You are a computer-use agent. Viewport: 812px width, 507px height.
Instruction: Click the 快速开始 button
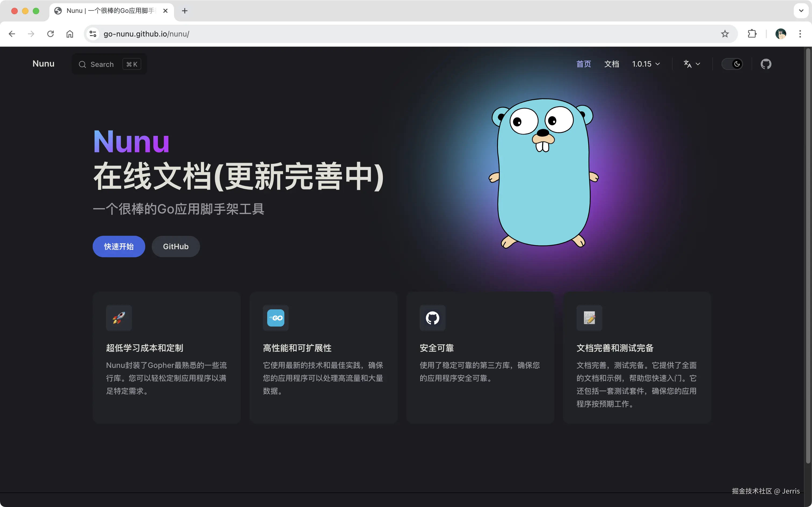point(119,247)
